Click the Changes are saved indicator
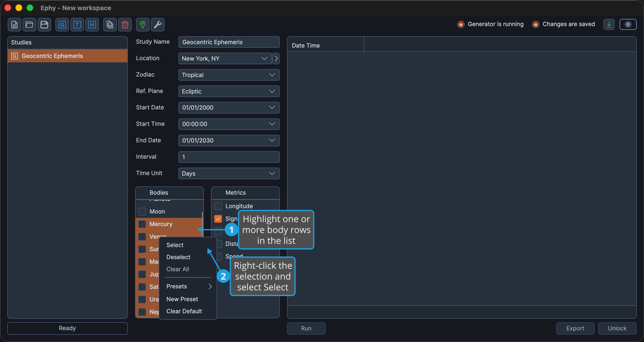The height and width of the screenshot is (342, 644). 563,24
